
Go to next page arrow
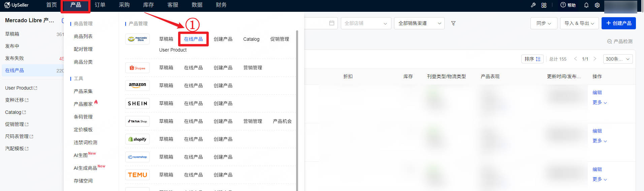tap(595, 59)
